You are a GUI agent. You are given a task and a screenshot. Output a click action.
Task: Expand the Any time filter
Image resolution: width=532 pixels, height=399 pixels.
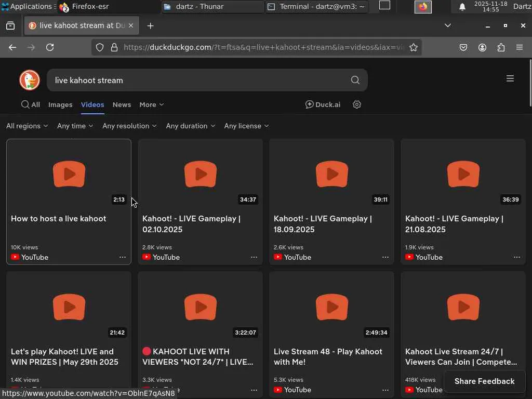pos(75,126)
